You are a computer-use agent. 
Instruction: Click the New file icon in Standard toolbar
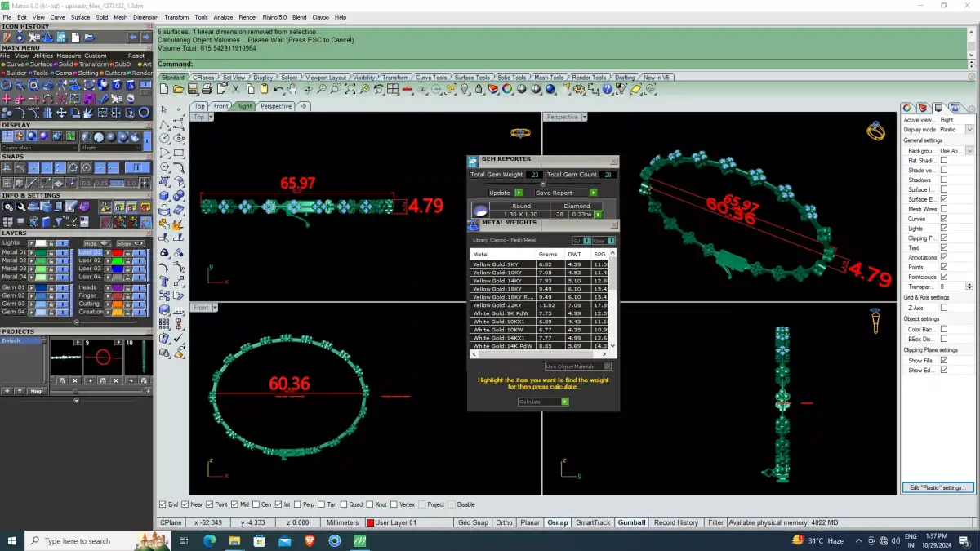tap(163, 89)
